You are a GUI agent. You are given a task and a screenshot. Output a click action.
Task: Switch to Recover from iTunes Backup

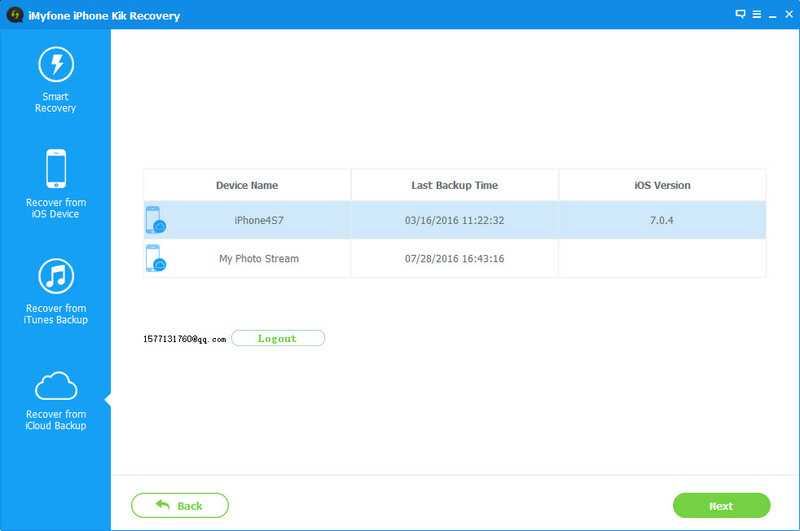pyautogui.click(x=55, y=290)
